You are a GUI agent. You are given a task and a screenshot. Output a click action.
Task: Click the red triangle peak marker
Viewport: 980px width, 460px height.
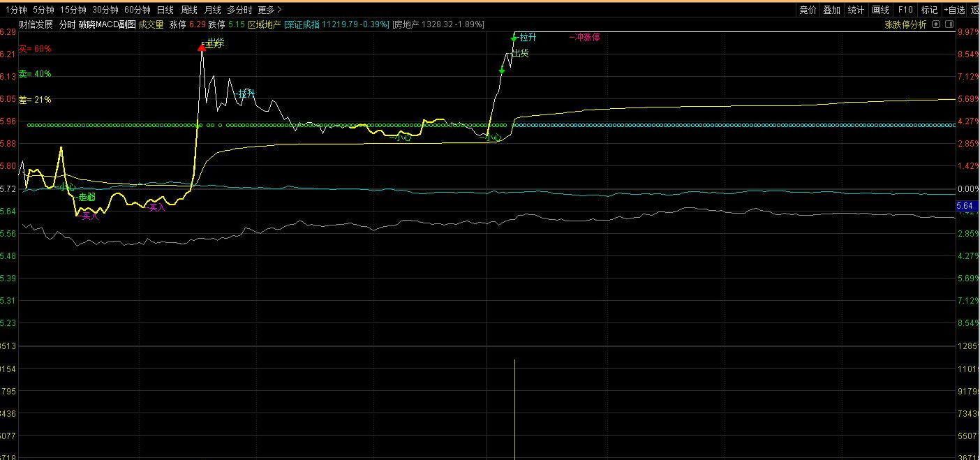202,47
